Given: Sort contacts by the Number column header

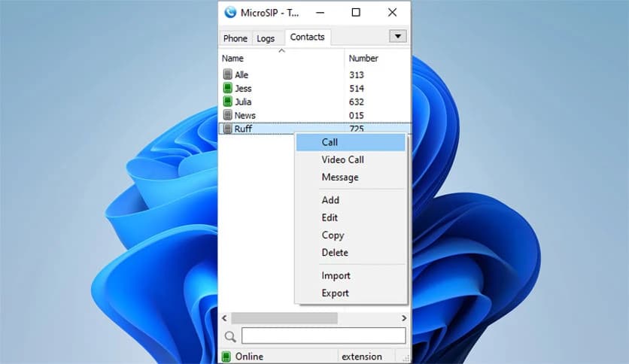Looking at the screenshot, I should 377,58.
